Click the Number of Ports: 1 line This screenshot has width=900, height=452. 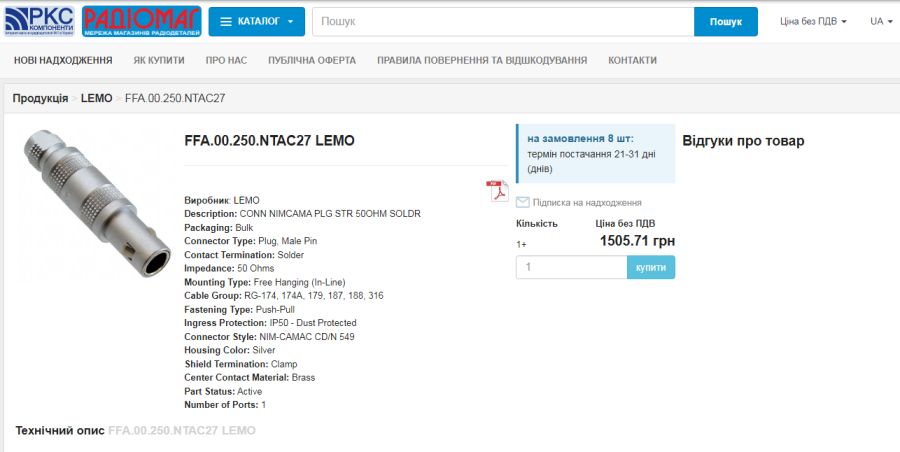[x=225, y=405]
